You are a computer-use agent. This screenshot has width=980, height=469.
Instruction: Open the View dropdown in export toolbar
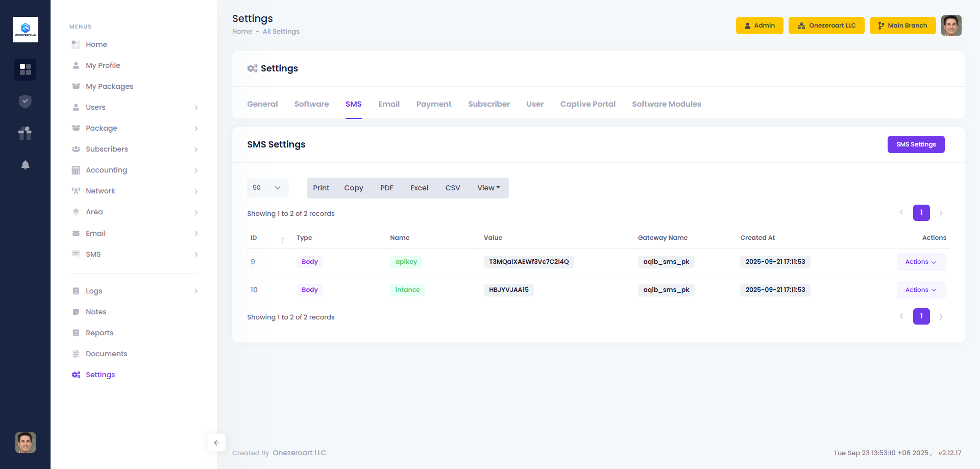[488, 188]
